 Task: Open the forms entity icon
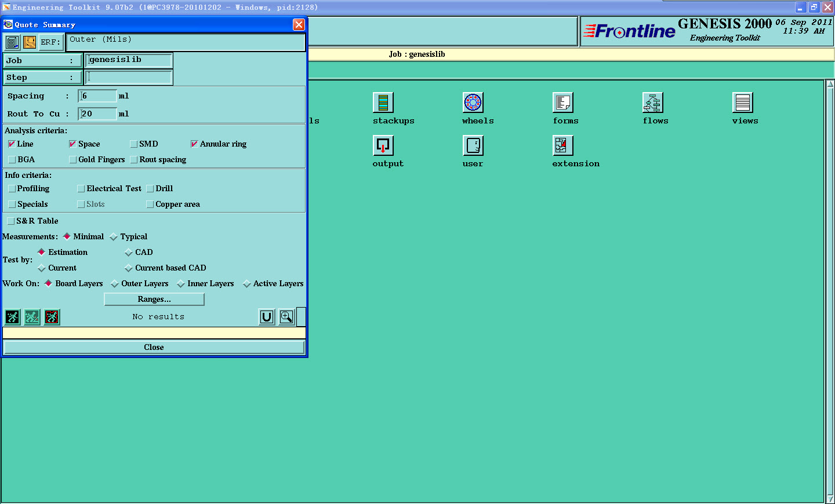tap(562, 103)
